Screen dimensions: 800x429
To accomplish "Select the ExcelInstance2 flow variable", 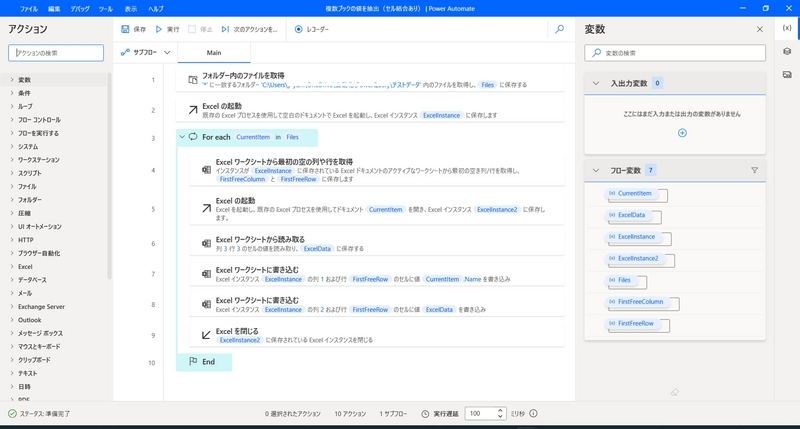I will click(638, 259).
